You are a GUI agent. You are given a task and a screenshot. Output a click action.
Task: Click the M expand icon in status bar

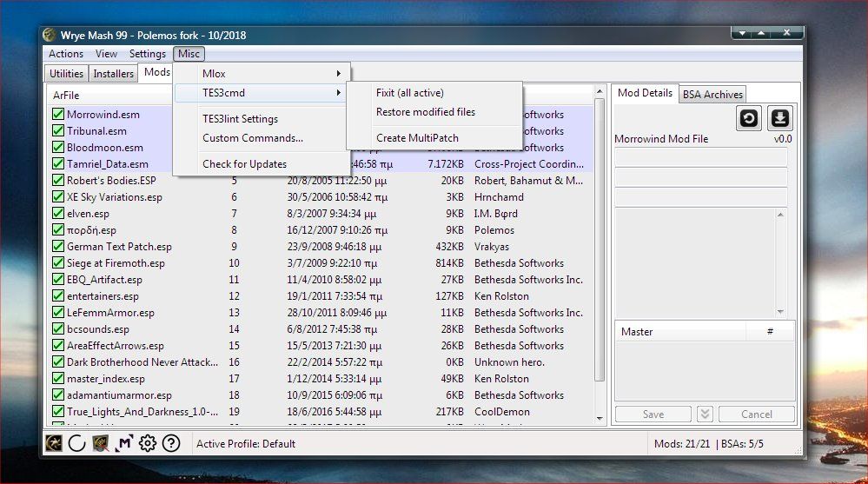click(124, 443)
